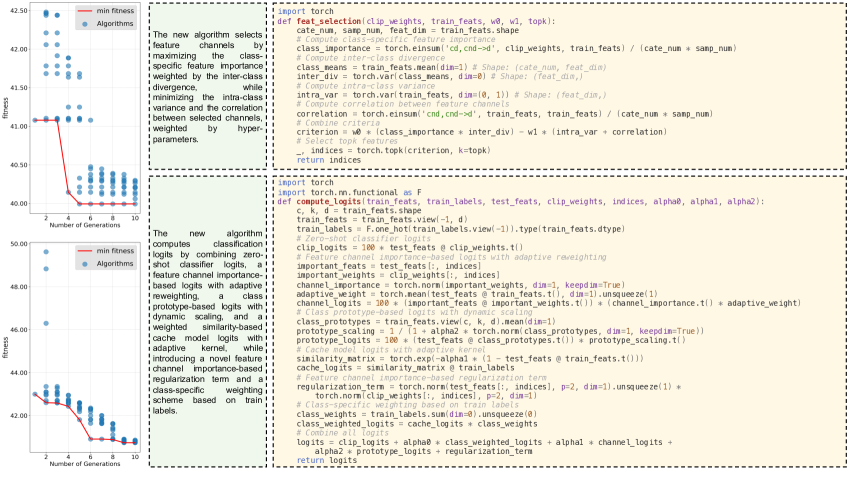This screenshot has width=847, height=479.
Task: Click the torch.topk indices line
Action: click(393, 150)
